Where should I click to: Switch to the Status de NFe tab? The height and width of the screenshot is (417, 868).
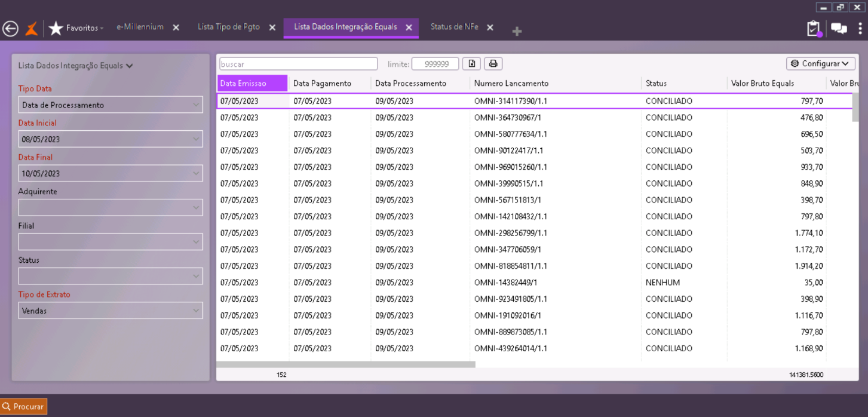[x=454, y=27]
